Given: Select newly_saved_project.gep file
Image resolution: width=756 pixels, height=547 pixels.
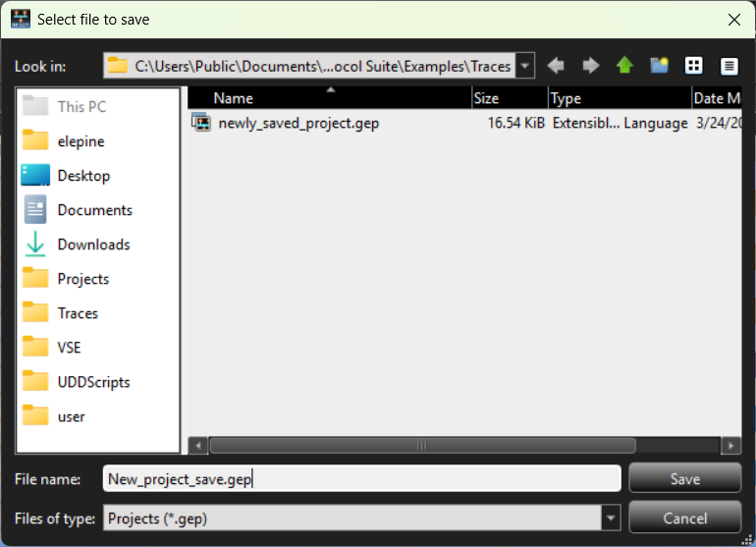Looking at the screenshot, I should tap(298, 123).
